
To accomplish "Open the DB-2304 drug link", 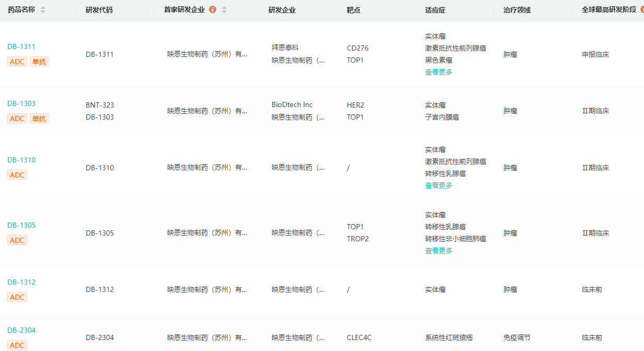I will pyautogui.click(x=21, y=330).
